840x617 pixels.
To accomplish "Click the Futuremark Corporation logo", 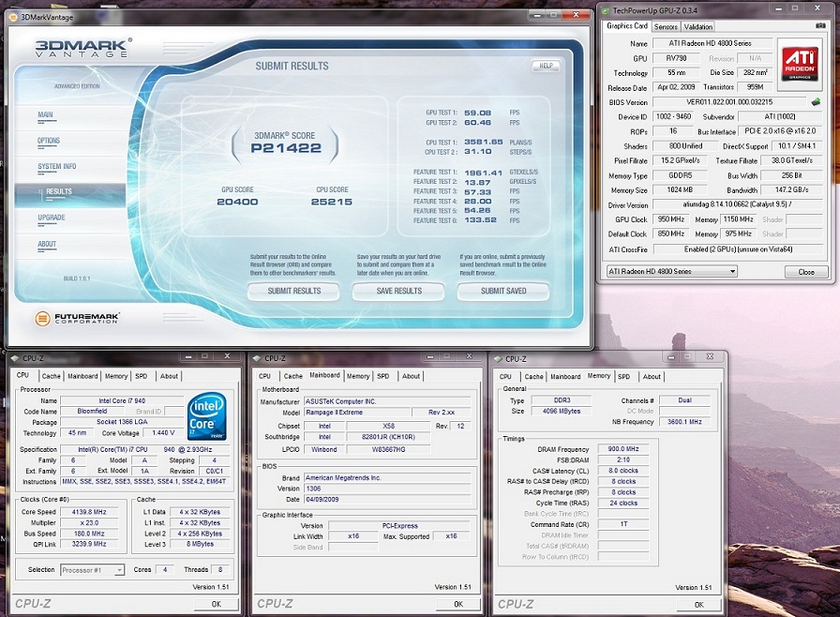I will [x=77, y=318].
